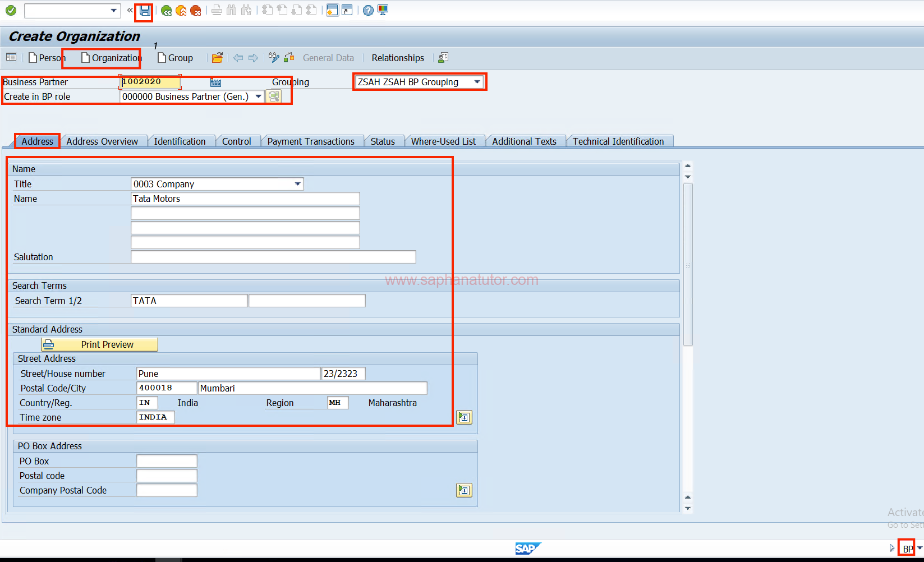Create a new session with the window icon
This screenshot has height=562, width=924.
[332, 10]
